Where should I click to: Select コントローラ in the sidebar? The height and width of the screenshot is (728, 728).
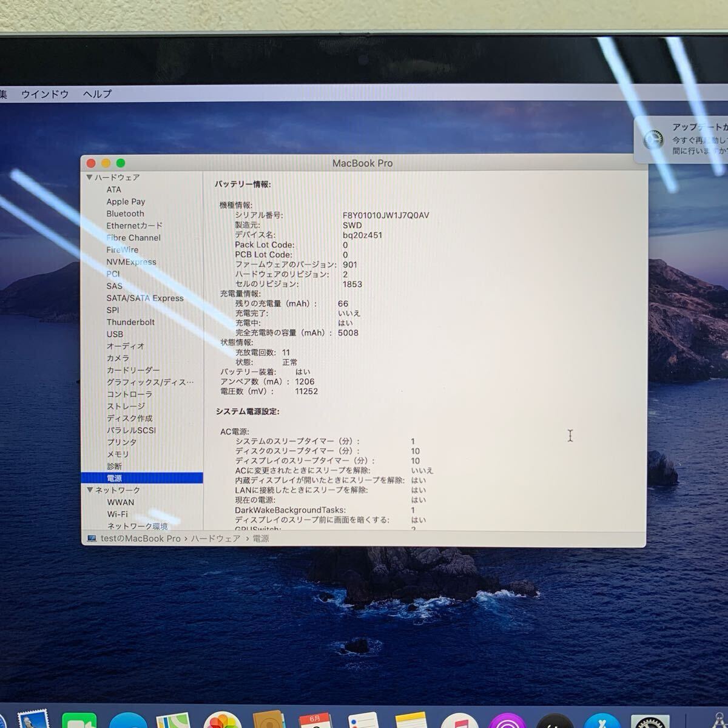[x=129, y=394]
